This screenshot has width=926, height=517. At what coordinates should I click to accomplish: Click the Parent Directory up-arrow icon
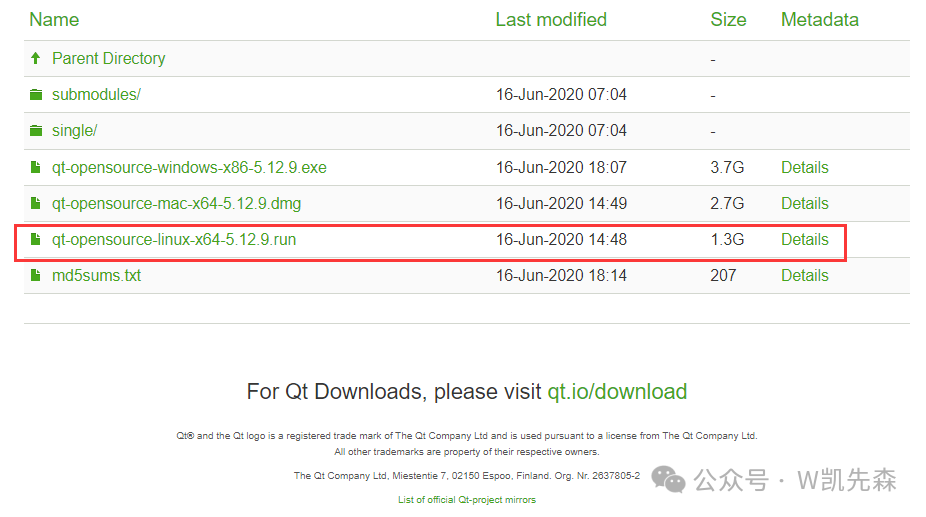click(x=36, y=59)
